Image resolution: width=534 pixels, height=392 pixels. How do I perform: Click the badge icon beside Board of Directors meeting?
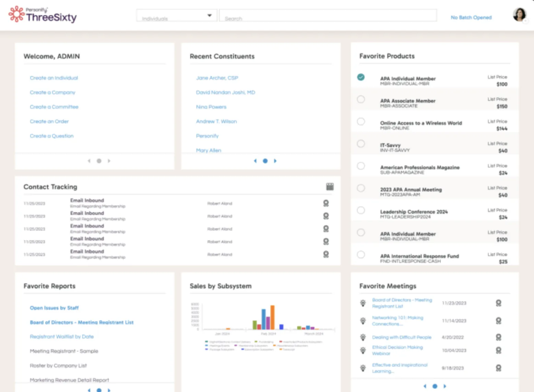point(363,303)
